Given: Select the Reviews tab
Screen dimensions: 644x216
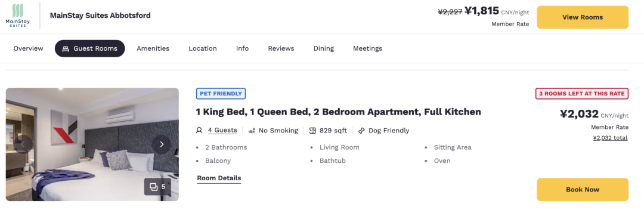Looking at the screenshot, I should coord(281,48).
